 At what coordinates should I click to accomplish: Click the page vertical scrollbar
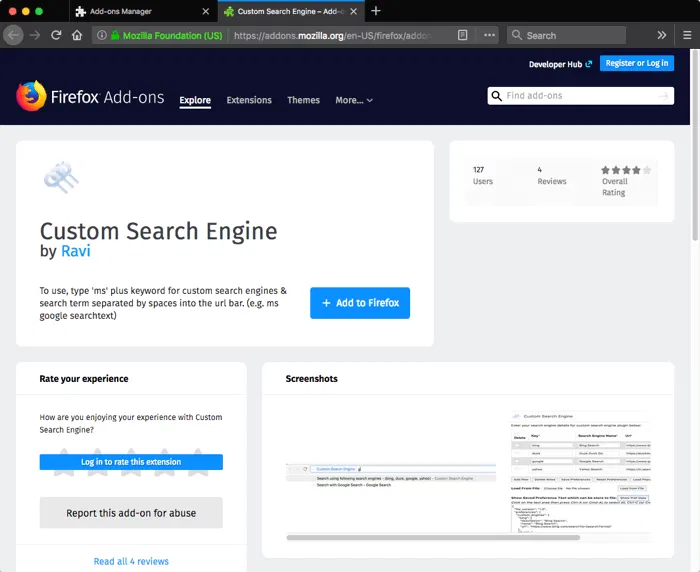tap(695, 147)
